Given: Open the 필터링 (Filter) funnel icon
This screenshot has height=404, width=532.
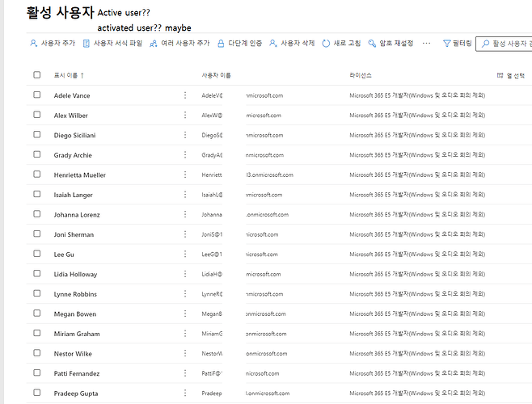Looking at the screenshot, I should (447, 44).
